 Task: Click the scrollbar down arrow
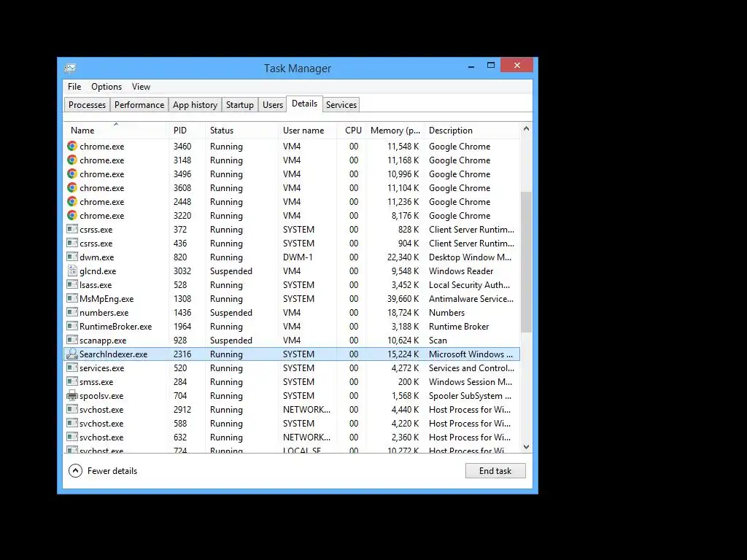tap(526, 447)
